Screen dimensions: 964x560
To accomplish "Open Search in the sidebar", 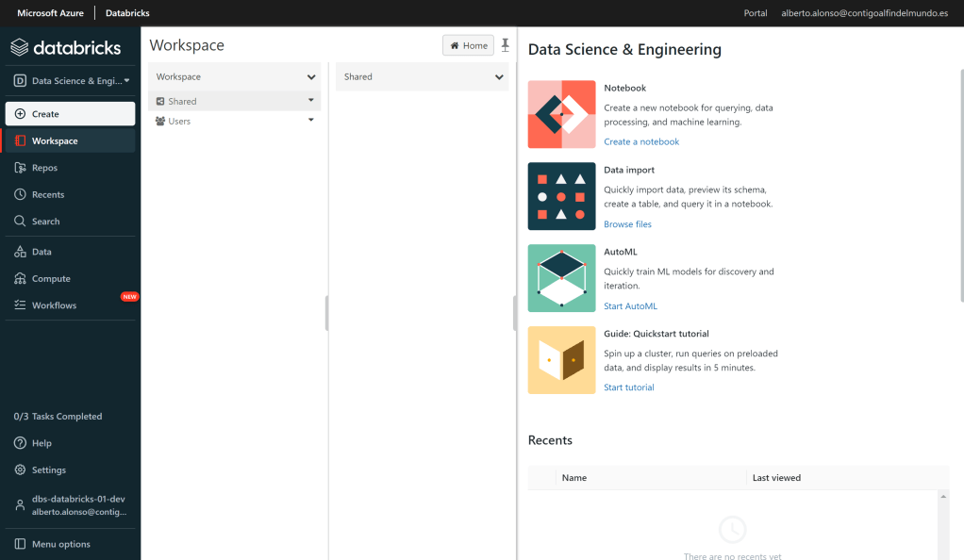I will (x=45, y=222).
